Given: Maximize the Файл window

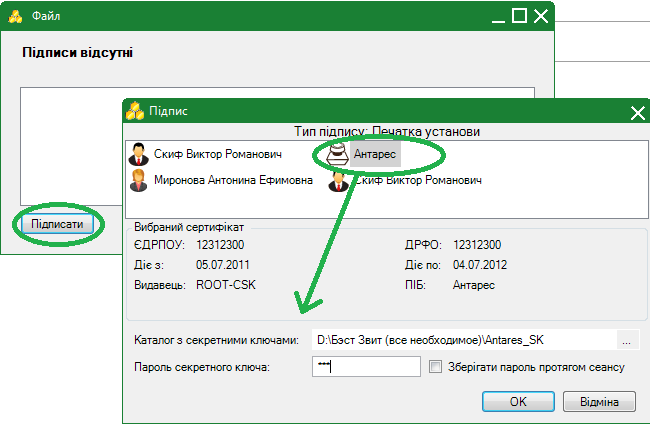Looking at the screenshot, I should tap(519, 16).
